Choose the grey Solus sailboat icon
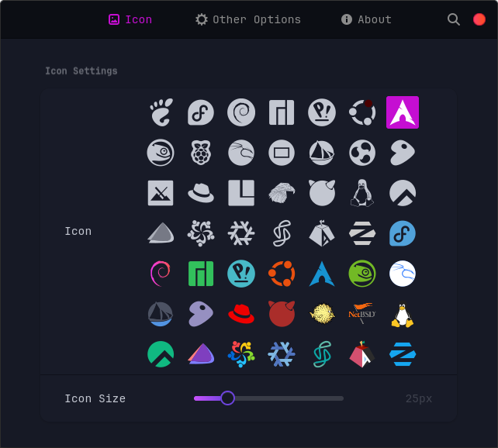This screenshot has height=448, width=498. 322,153
